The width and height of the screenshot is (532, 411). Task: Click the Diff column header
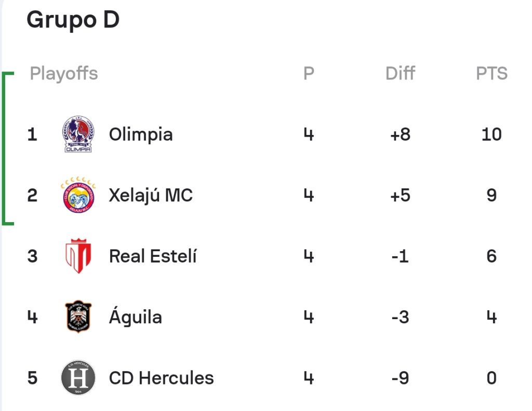click(401, 73)
